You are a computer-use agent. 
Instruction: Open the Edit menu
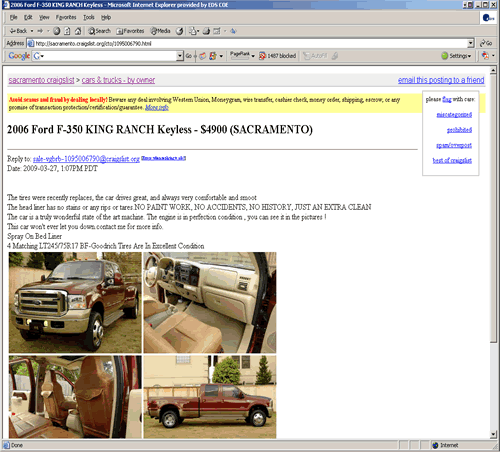point(28,17)
